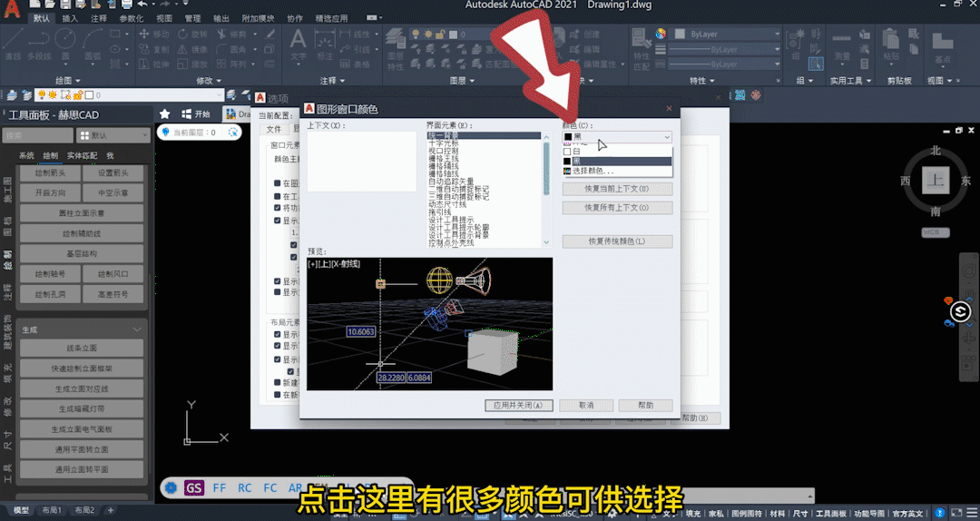The height and width of the screenshot is (521, 980).
Task: Choose 选择颜色... option in color list
Action: (617, 171)
